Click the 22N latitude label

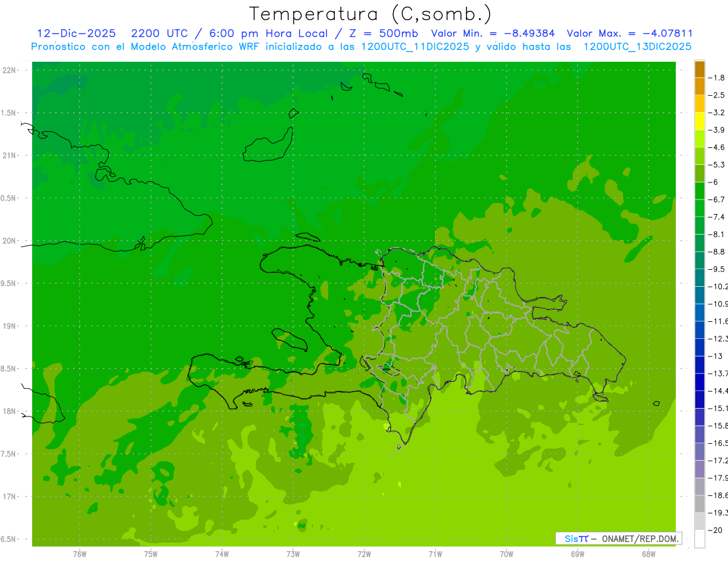[9, 70]
